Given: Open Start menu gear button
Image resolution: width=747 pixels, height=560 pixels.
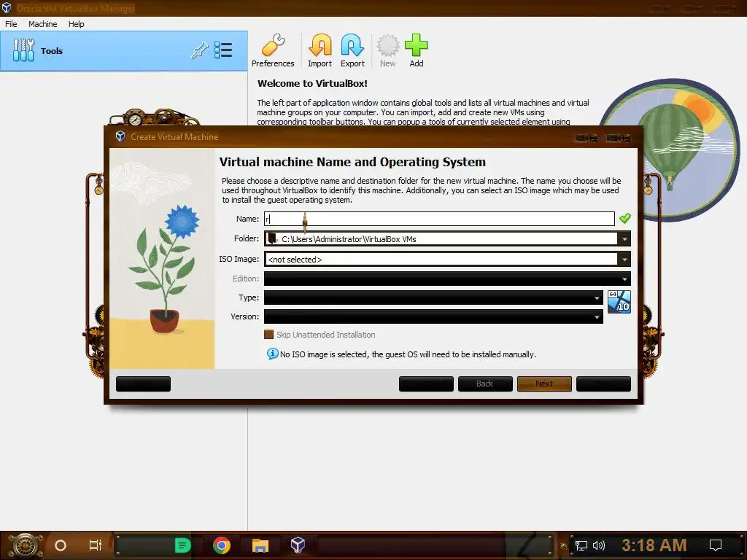Looking at the screenshot, I should [x=26, y=545].
